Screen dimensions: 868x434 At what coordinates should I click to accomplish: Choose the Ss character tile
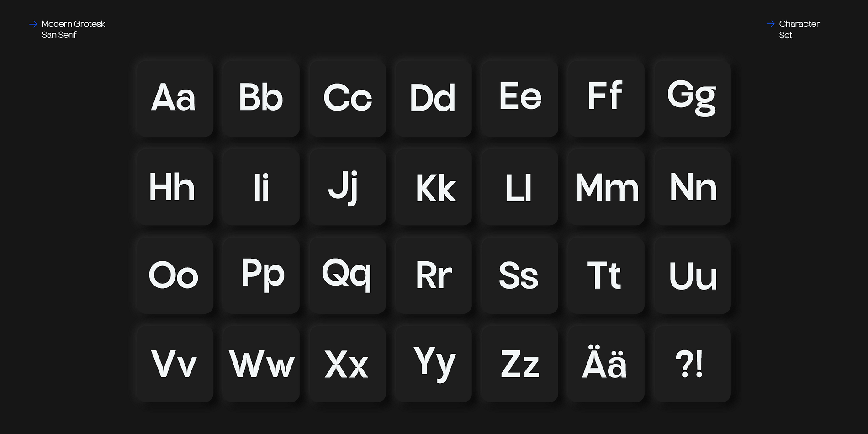pyautogui.click(x=520, y=275)
